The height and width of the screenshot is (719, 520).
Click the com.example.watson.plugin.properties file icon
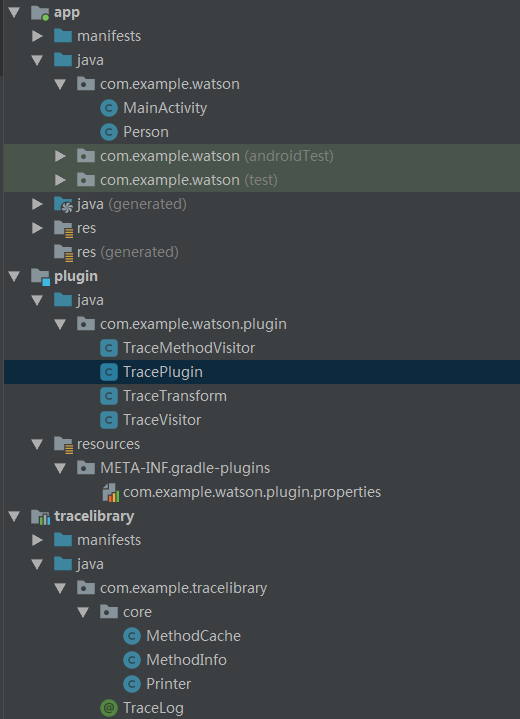point(111,492)
